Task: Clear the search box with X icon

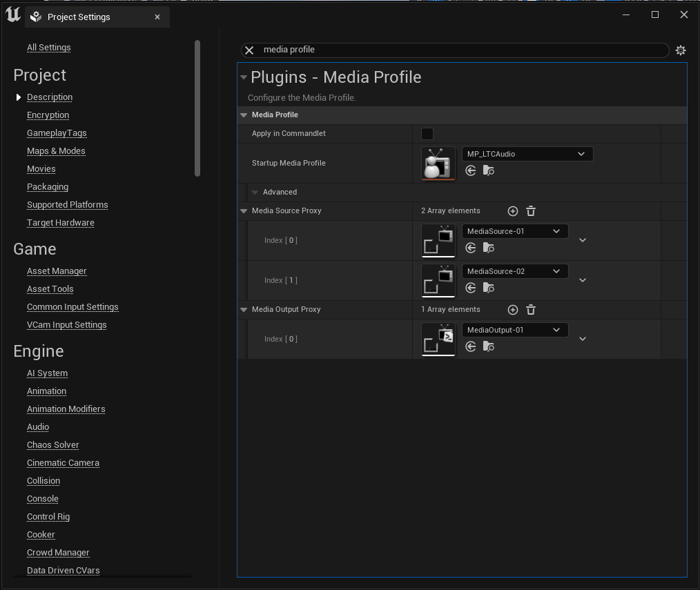Action: [249, 50]
